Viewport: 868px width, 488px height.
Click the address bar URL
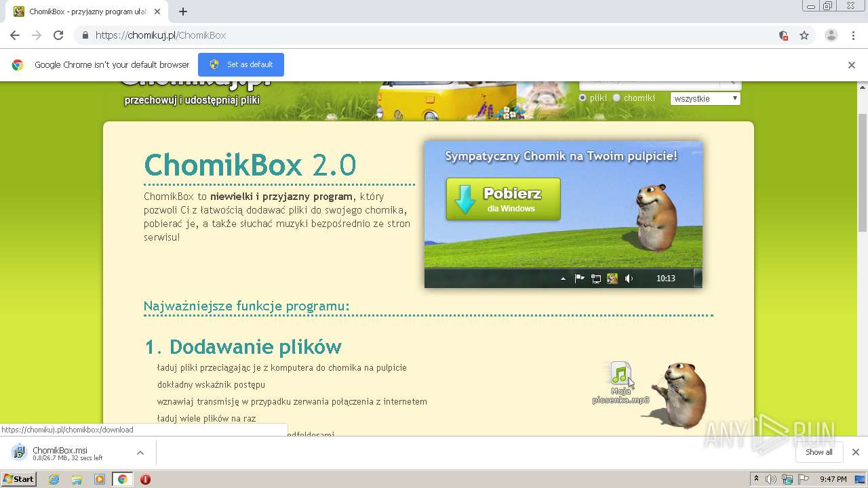161,35
